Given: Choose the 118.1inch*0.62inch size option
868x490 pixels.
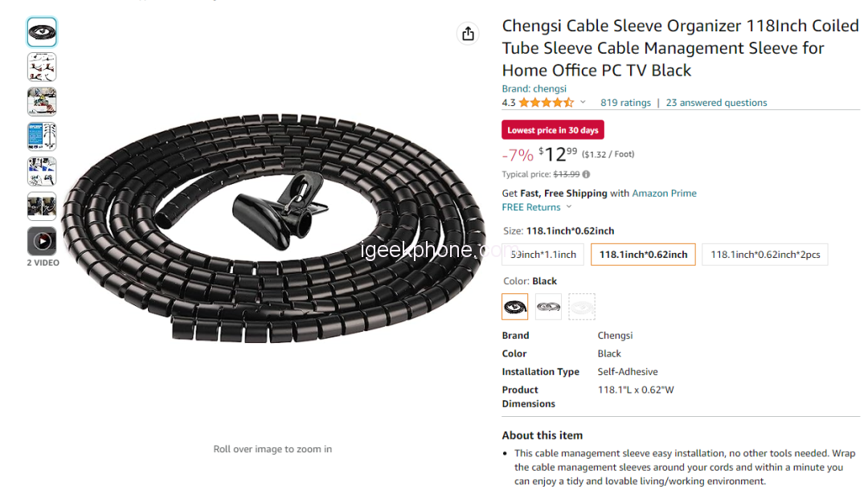Looking at the screenshot, I should click(x=643, y=255).
